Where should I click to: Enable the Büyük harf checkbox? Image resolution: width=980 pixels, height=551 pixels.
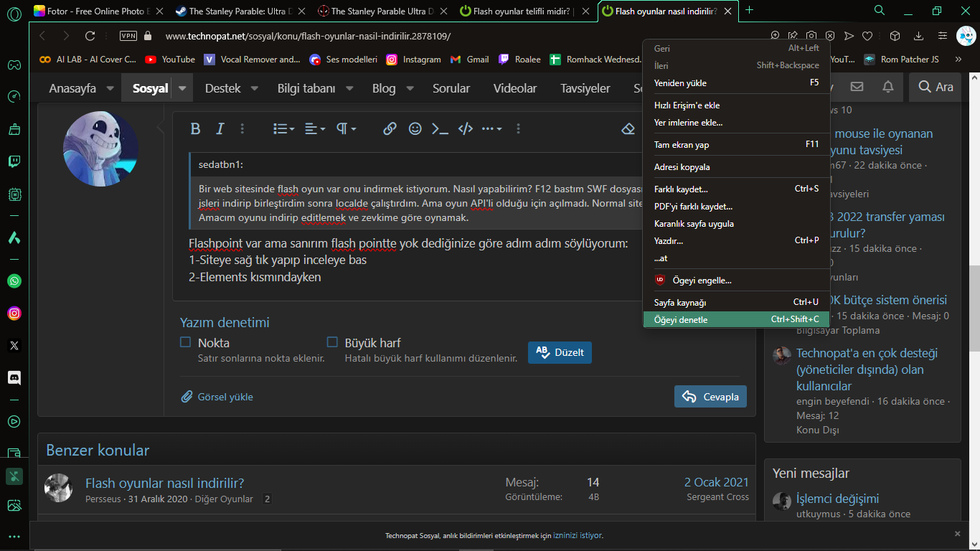pyautogui.click(x=332, y=342)
